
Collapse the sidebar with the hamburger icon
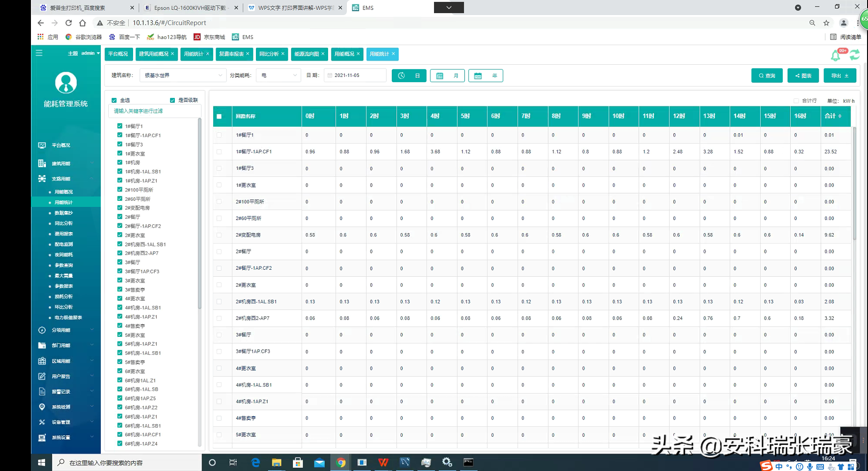(39, 53)
